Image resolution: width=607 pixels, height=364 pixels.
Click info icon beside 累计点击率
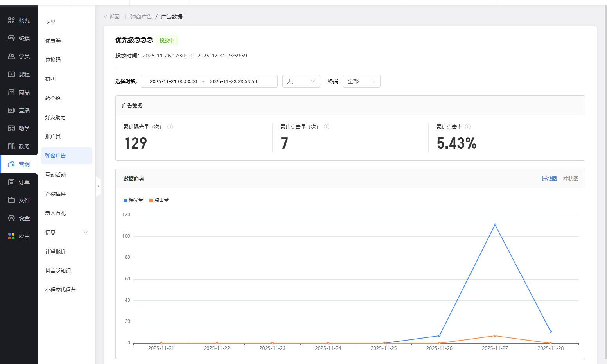click(x=468, y=127)
